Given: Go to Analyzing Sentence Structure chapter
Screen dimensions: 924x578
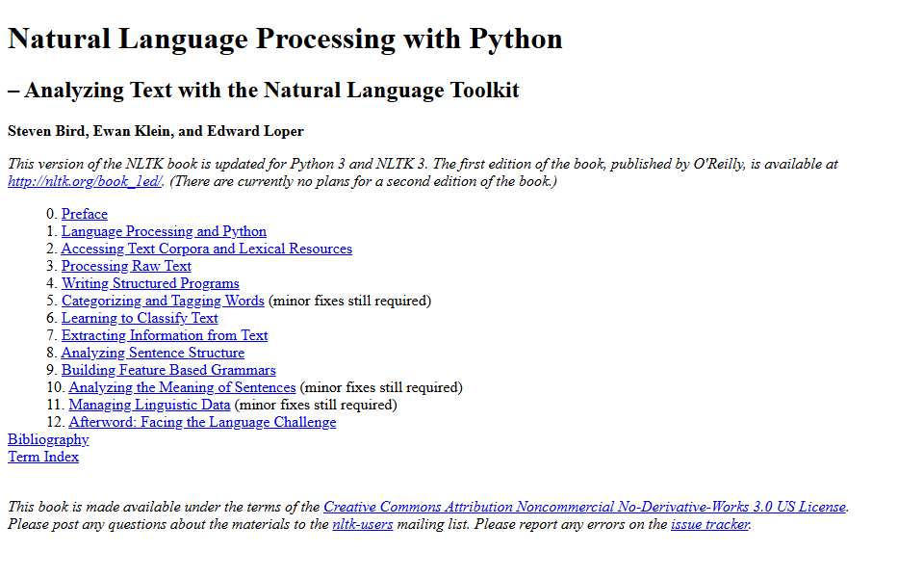Looking at the screenshot, I should tap(153, 353).
